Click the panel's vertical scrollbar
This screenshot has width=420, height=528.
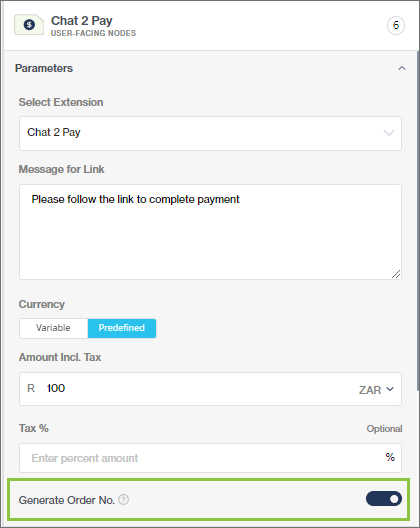click(418, 221)
